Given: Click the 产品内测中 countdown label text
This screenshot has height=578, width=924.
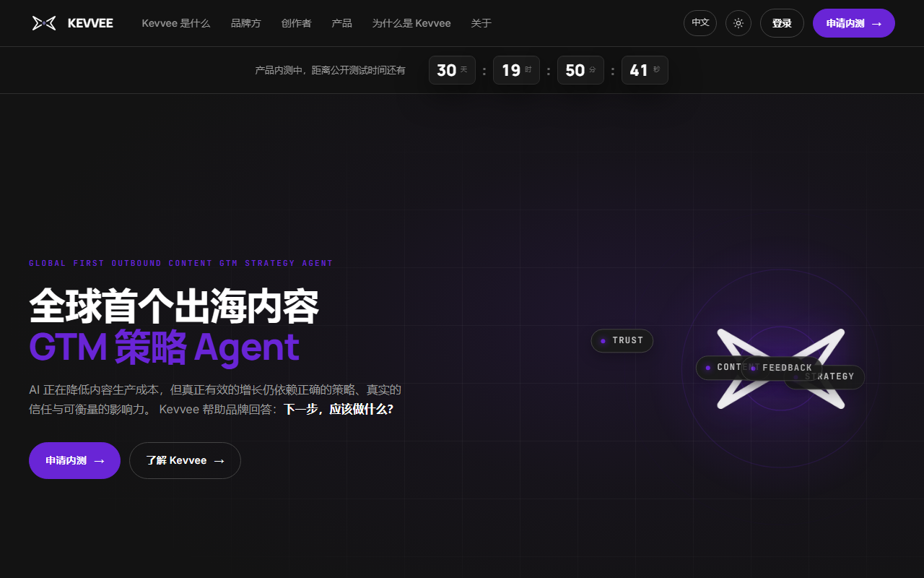Looking at the screenshot, I should pyautogui.click(x=330, y=70).
